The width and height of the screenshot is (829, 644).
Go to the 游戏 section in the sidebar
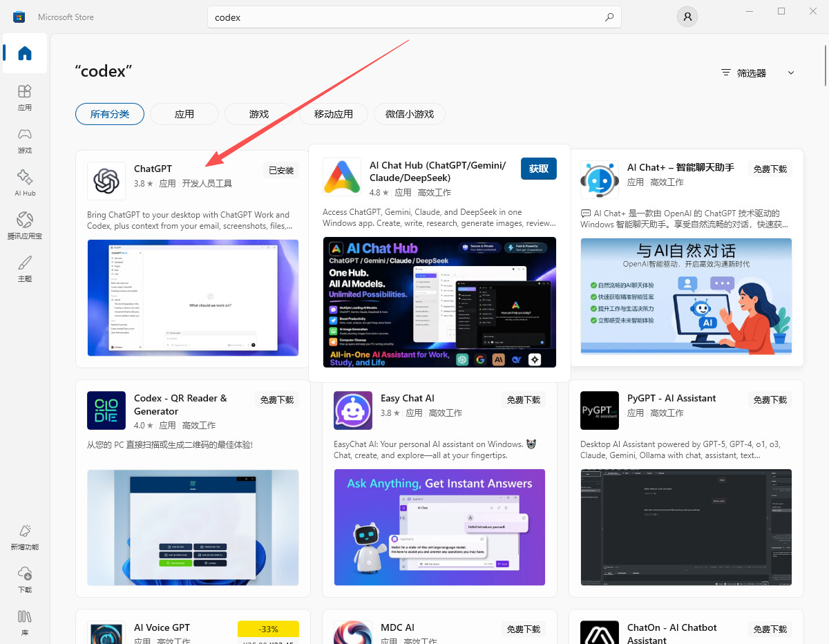(25, 141)
